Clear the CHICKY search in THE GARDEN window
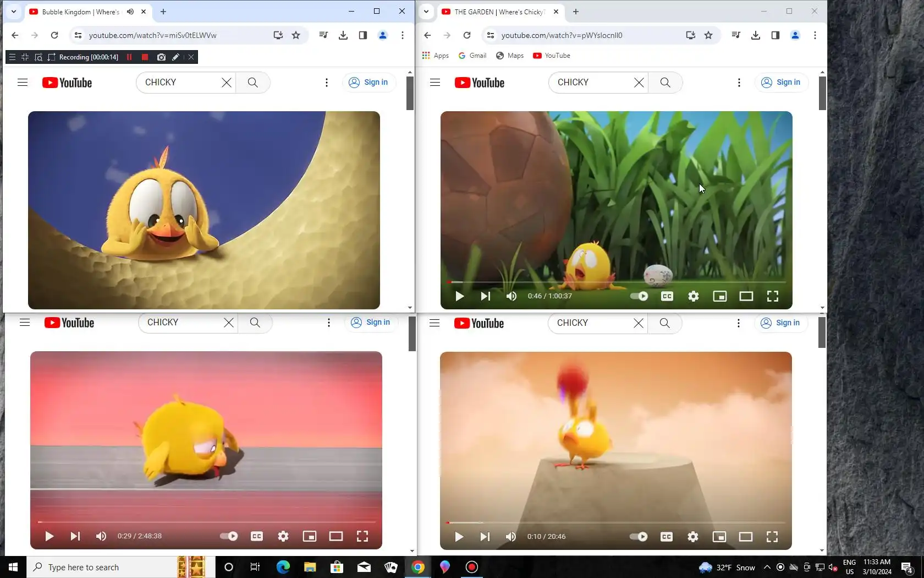Viewport: 924px width, 578px height. (x=639, y=83)
